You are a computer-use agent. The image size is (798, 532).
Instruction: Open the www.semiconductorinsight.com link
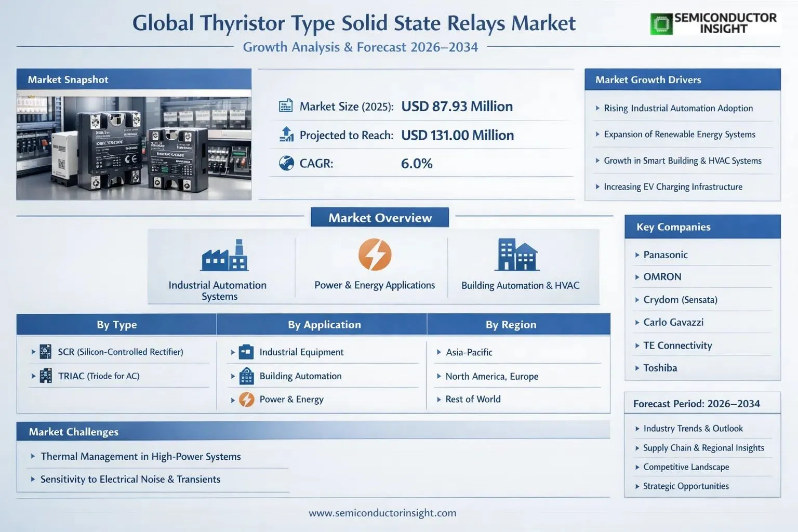pos(382,513)
